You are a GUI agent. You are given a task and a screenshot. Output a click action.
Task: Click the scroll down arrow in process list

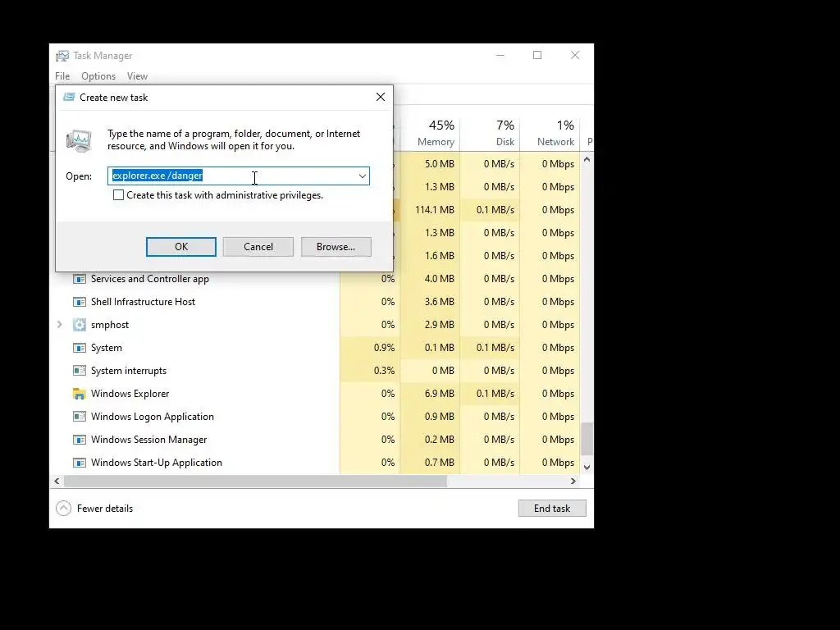[x=587, y=467]
